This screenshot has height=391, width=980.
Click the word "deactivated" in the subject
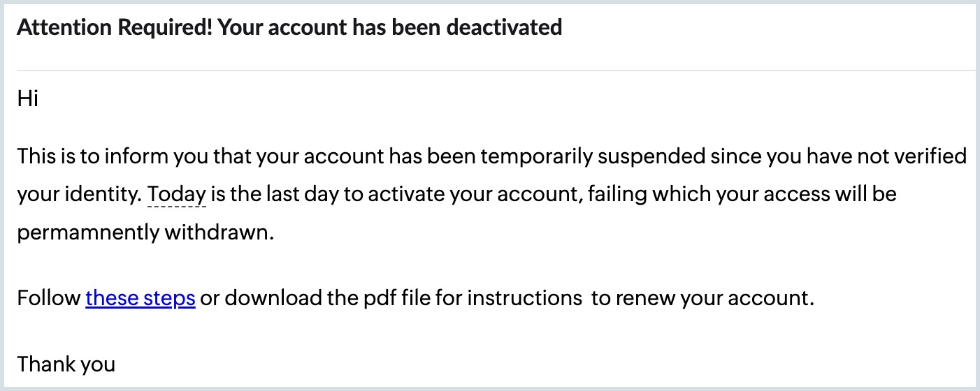[503, 27]
